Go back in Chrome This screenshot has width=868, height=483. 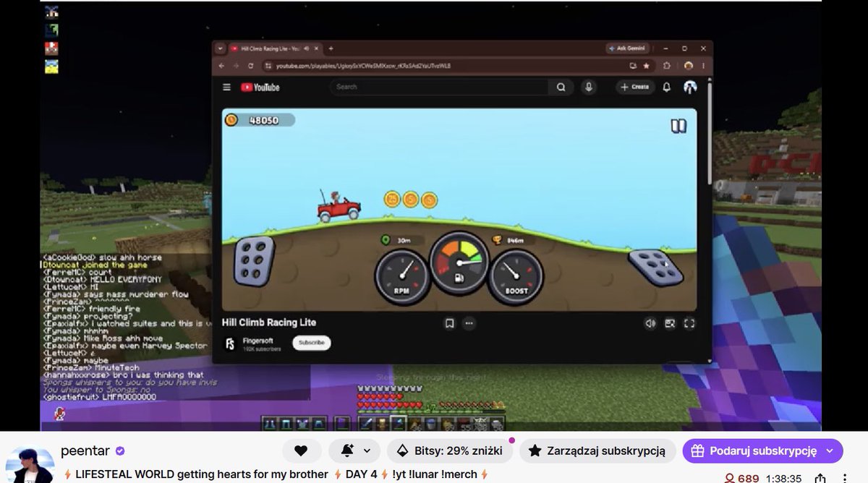223,65
